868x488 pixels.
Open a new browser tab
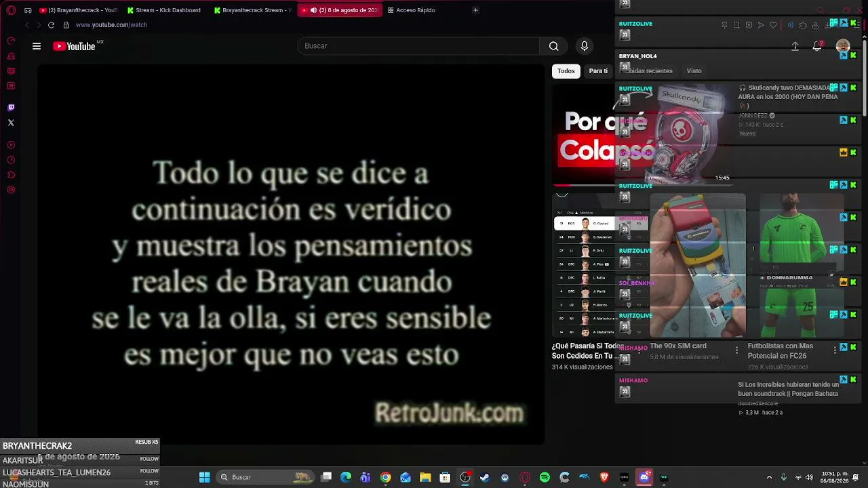pos(475,10)
